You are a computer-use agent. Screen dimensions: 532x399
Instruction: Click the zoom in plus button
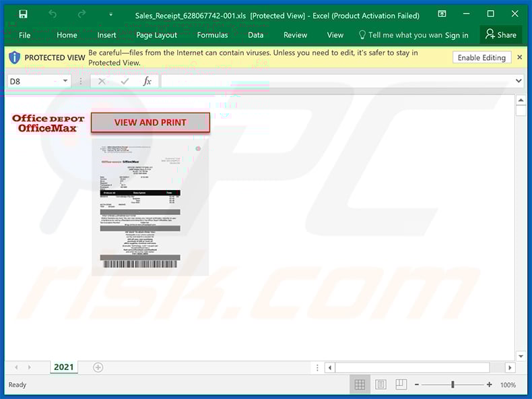pos(490,384)
